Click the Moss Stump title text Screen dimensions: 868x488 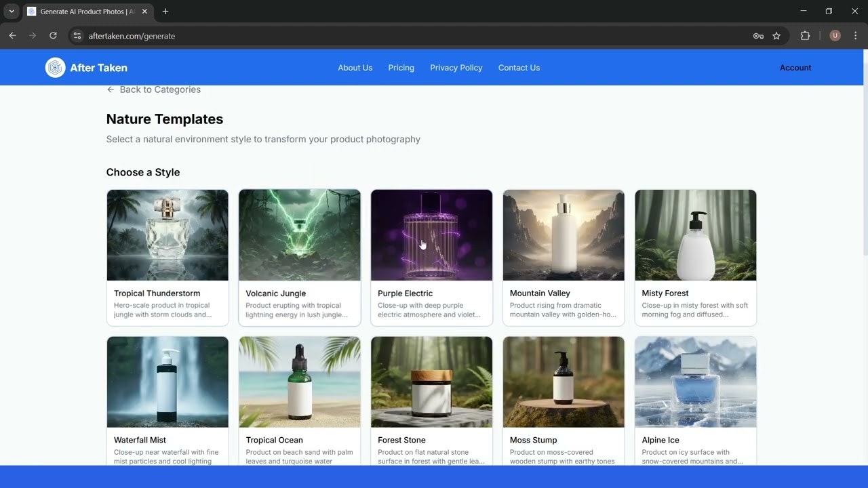534,441
